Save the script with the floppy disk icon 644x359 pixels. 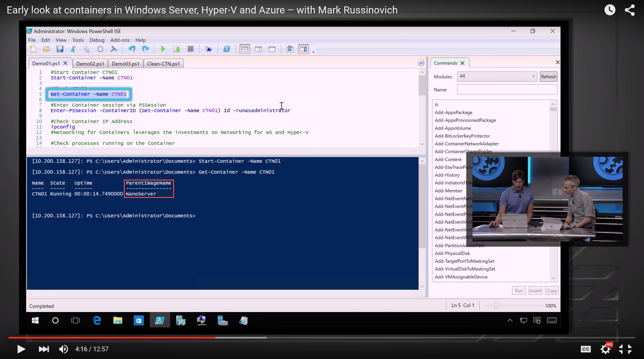click(60, 49)
